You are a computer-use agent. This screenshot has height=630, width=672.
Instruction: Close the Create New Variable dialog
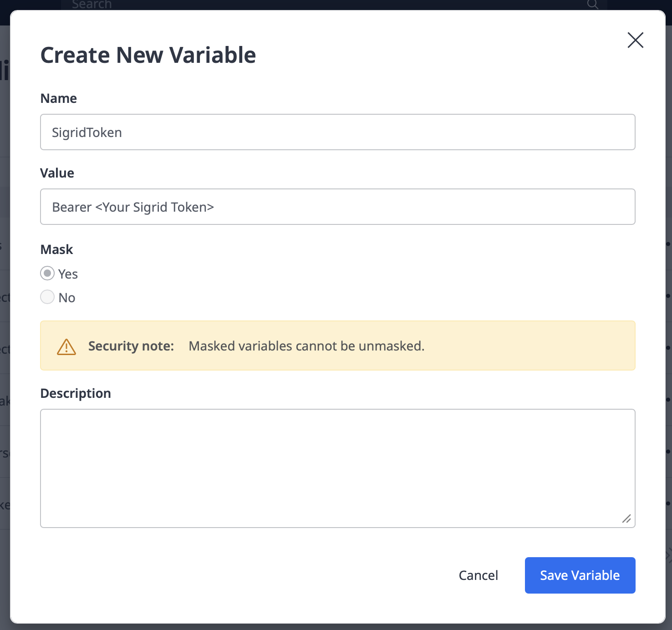coord(635,40)
